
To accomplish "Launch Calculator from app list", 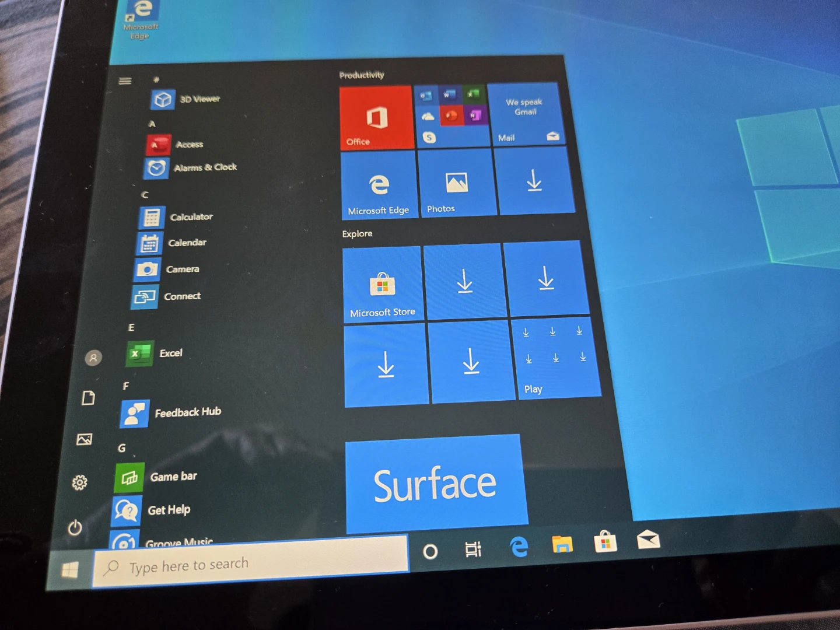I will click(x=176, y=217).
